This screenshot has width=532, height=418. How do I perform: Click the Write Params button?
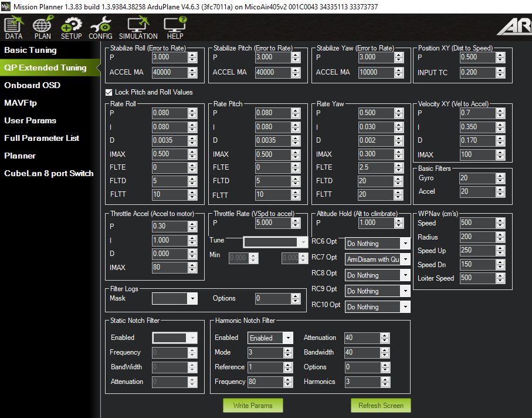pyautogui.click(x=253, y=406)
